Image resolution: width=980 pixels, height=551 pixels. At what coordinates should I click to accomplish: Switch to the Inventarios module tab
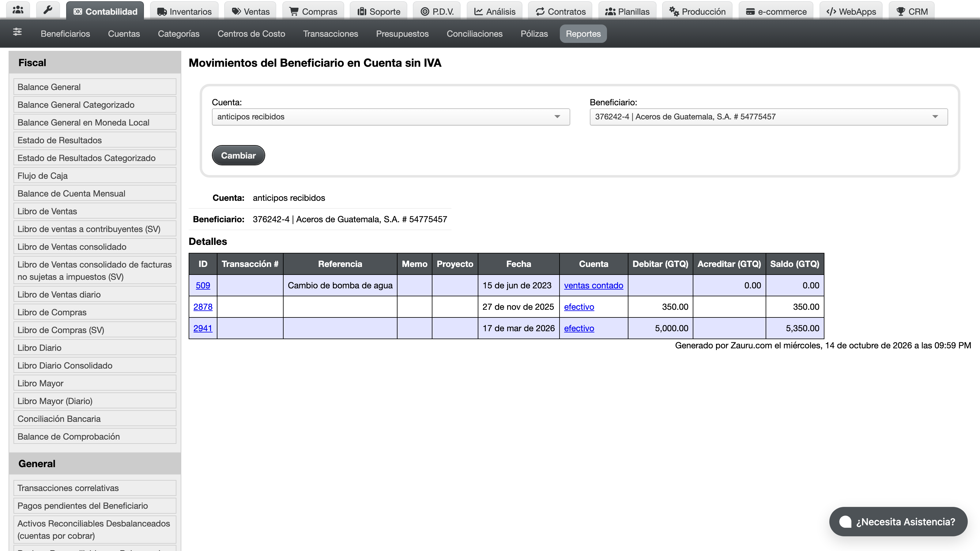pos(184,11)
